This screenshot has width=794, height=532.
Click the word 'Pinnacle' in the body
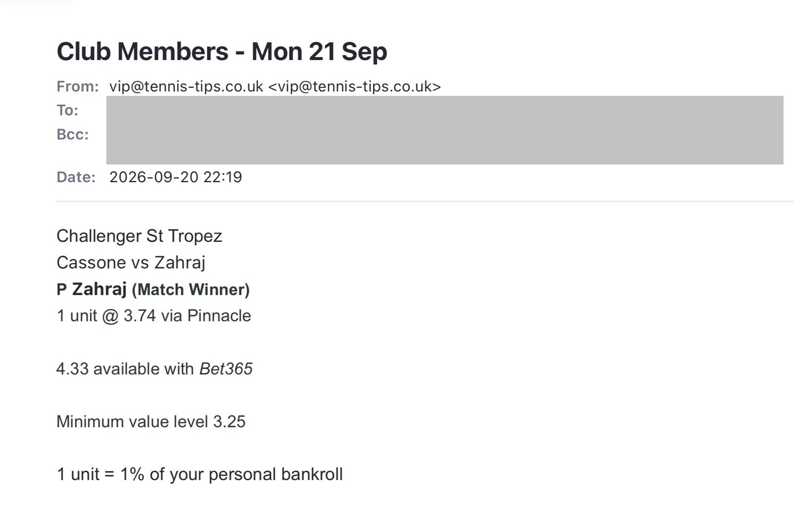click(x=219, y=316)
